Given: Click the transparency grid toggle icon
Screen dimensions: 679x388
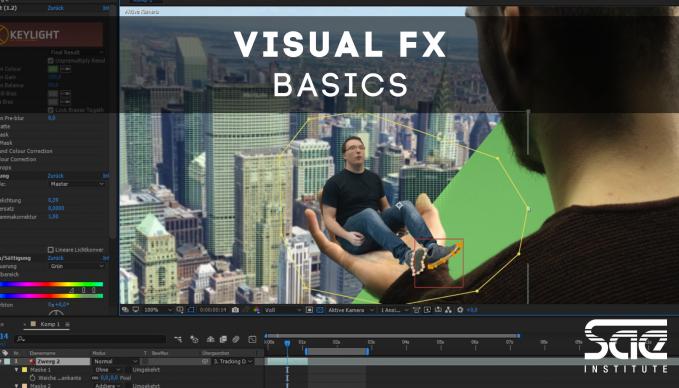Looking at the screenshot, I should (320, 310).
